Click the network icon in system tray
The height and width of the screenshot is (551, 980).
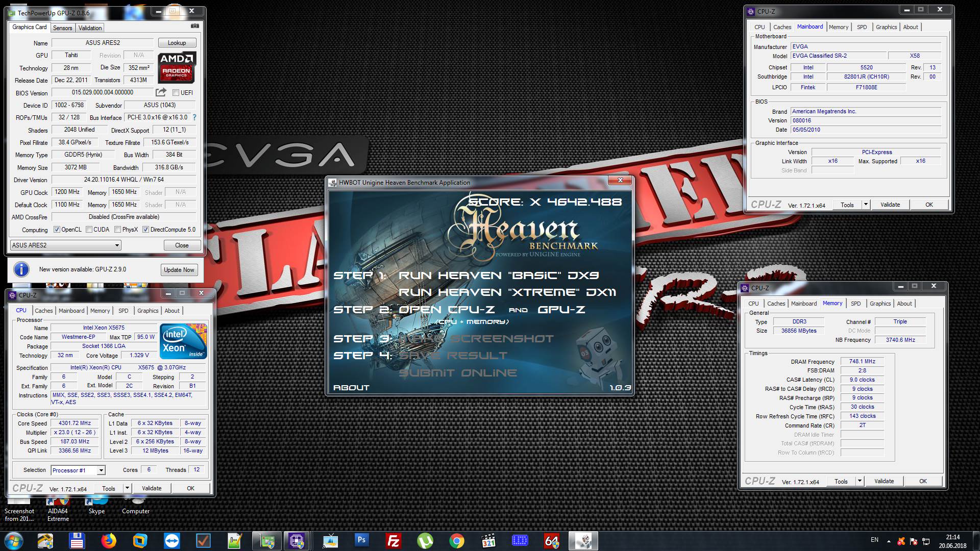click(x=926, y=541)
